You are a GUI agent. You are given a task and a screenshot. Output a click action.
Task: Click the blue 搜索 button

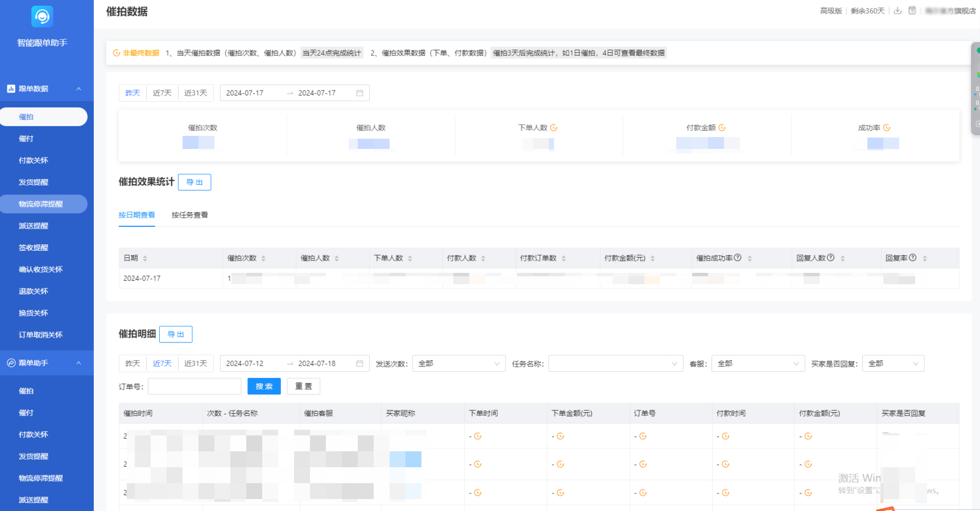[264, 387]
